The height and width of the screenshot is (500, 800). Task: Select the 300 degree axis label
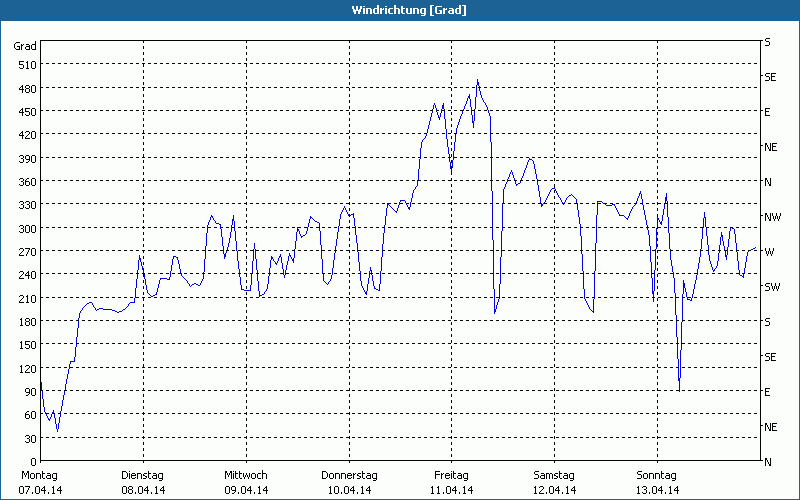(x=28, y=229)
